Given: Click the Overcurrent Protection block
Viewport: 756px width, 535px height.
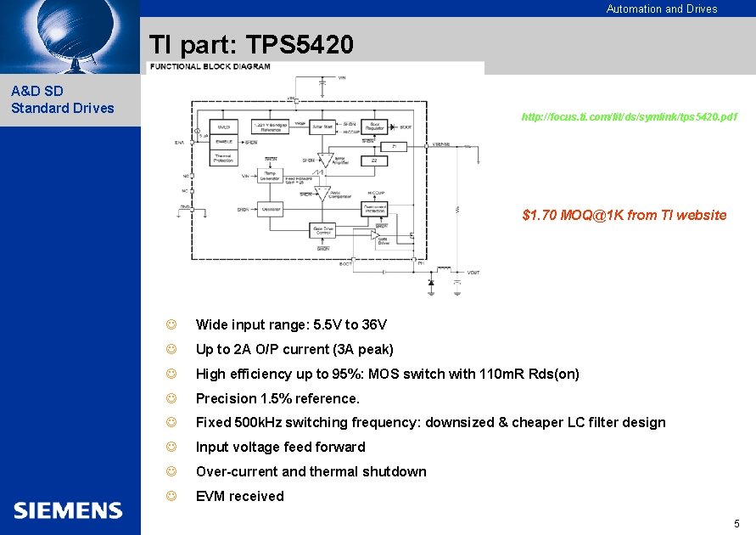Looking at the screenshot, I should 374,209.
